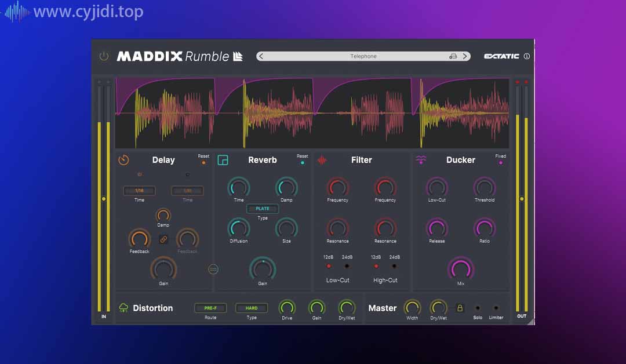Toggle the Ducker Fixed indicator

[x=501, y=163]
